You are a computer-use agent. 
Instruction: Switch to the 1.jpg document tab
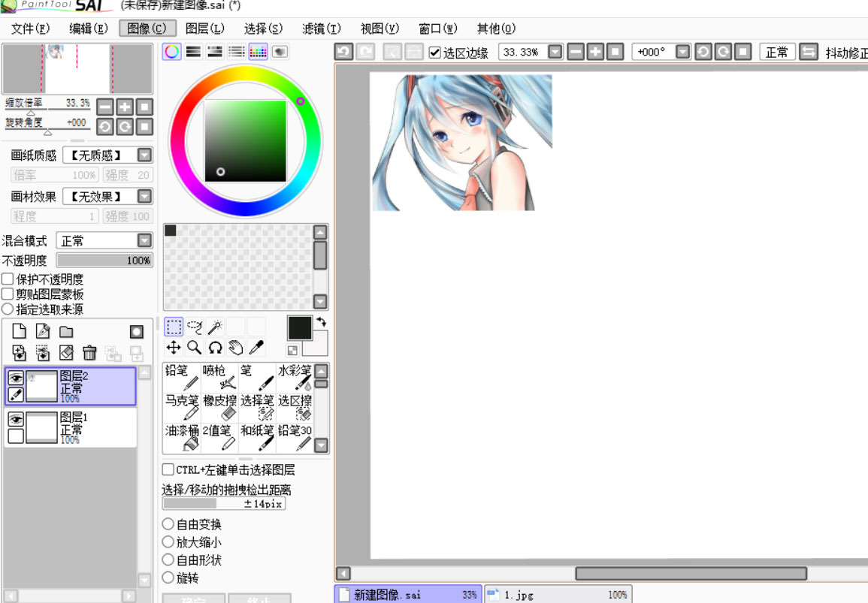(x=558, y=595)
